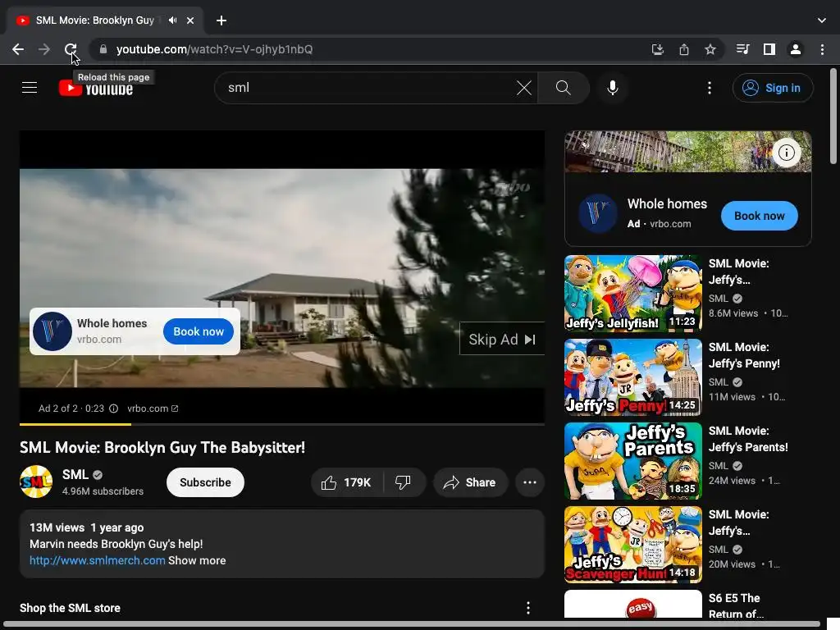Click the Whole homes ad title in sidebar
The height and width of the screenshot is (630, 840).
667,203
